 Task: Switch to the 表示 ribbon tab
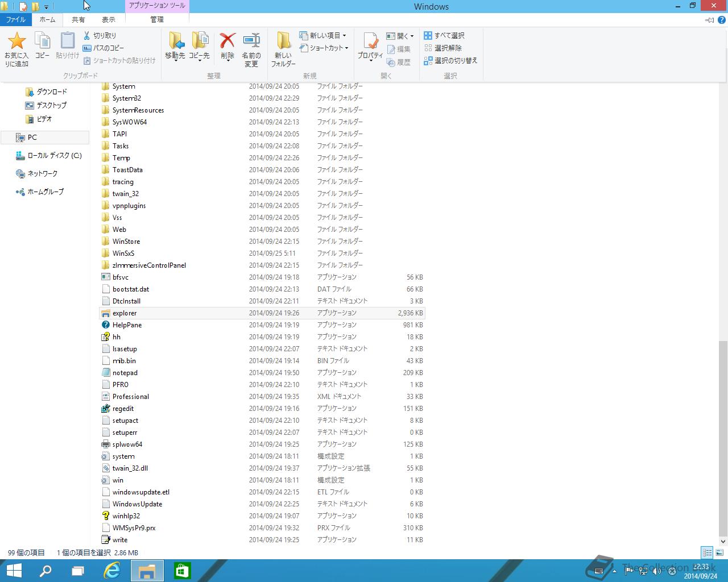pos(108,19)
